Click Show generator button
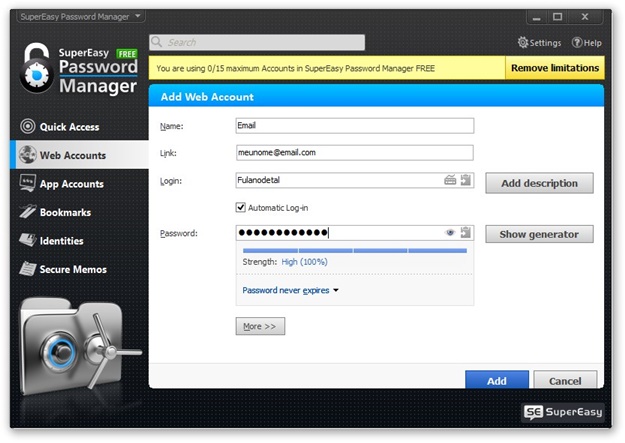 pos(539,234)
